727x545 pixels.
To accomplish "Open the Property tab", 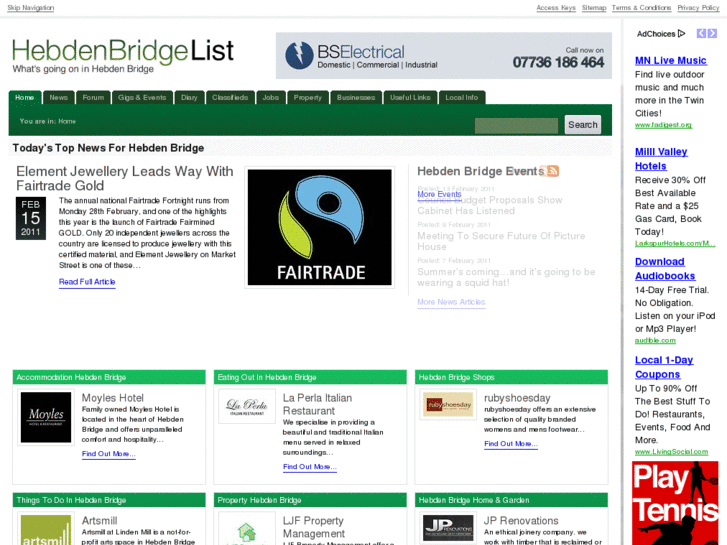I will [x=307, y=97].
